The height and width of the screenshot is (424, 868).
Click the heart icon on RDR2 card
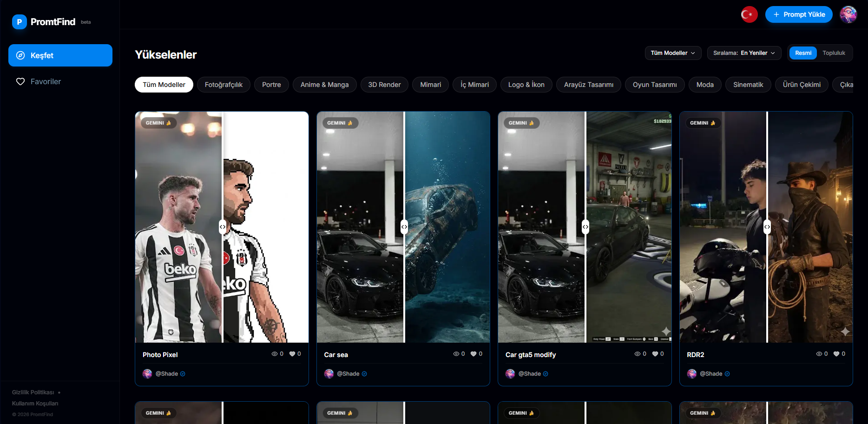(x=836, y=354)
